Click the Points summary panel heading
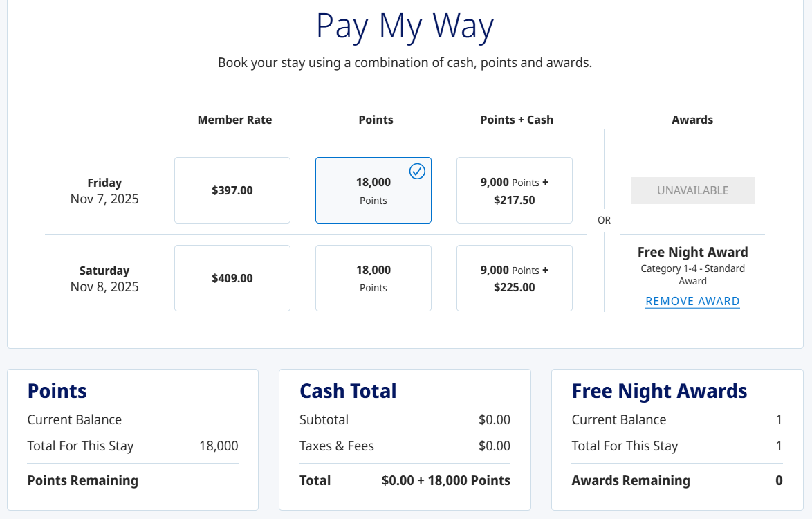Image resolution: width=812 pixels, height=519 pixels. point(57,390)
